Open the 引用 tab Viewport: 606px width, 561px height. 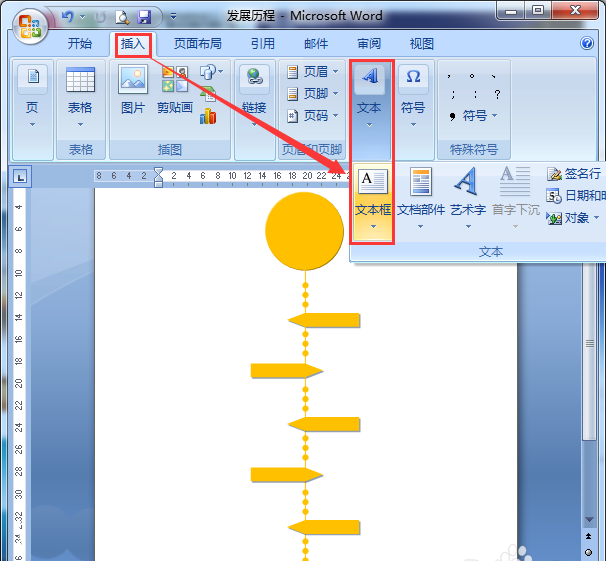point(263,44)
